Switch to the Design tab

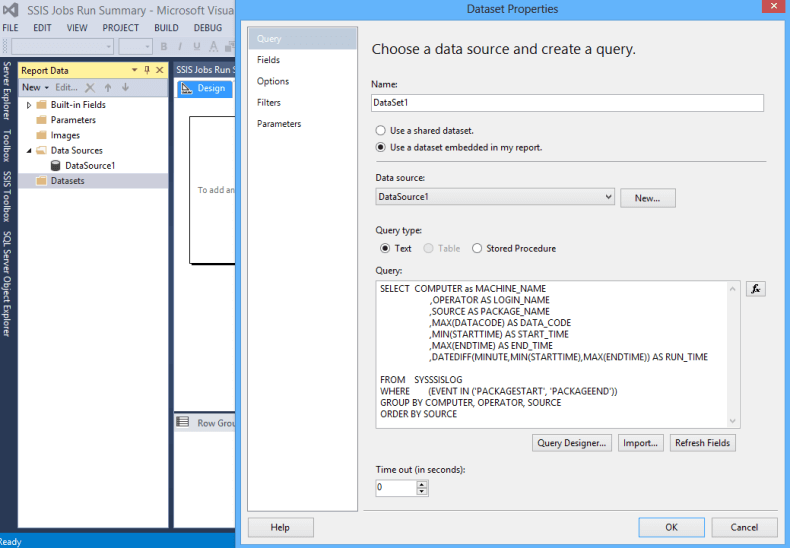pyautogui.click(x=205, y=89)
